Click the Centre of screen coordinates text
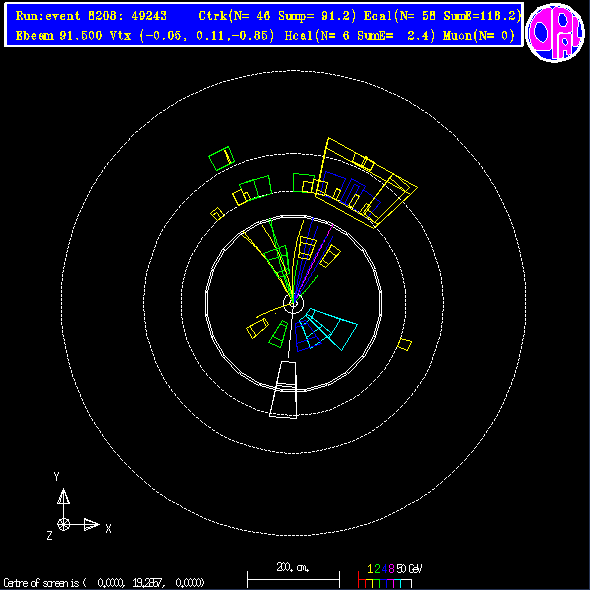The height and width of the screenshot is (590, 590). 104,583
